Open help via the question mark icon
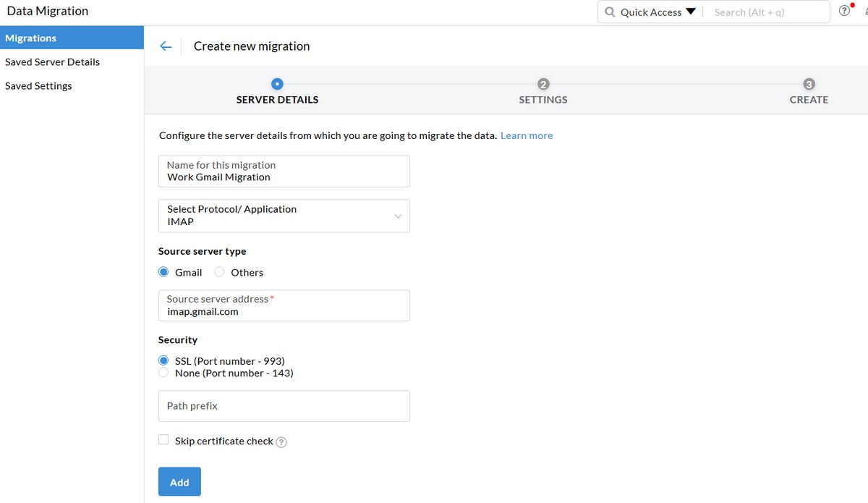 click(x=844, y=10)
